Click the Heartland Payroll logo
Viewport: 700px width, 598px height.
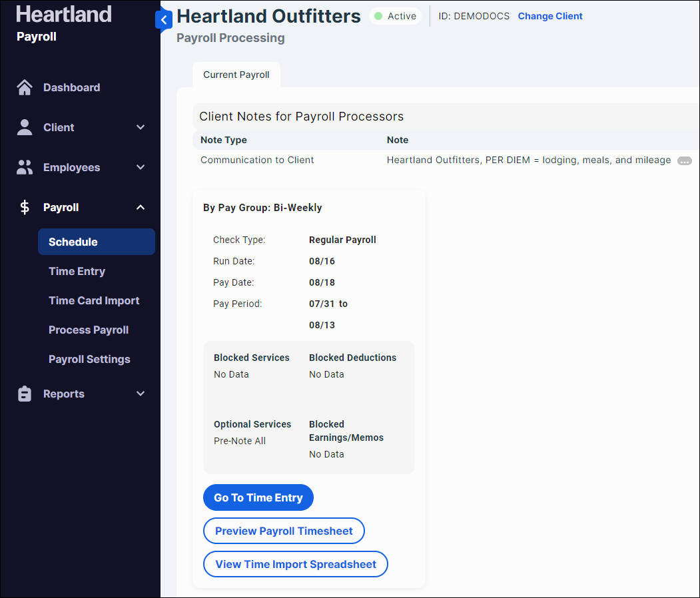tap(63, 24)
